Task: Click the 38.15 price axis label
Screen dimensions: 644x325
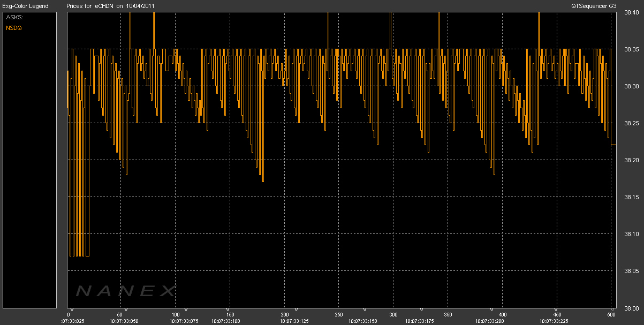Action: 632,198
